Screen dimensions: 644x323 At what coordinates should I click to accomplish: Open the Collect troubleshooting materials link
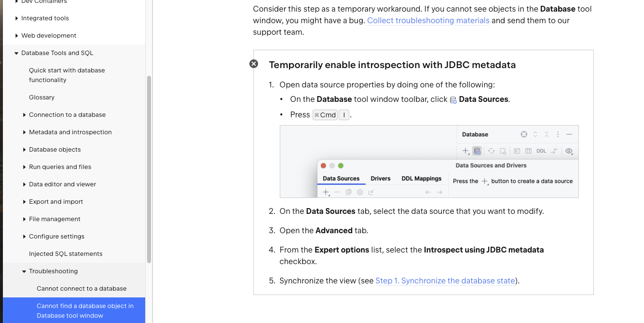428,20
